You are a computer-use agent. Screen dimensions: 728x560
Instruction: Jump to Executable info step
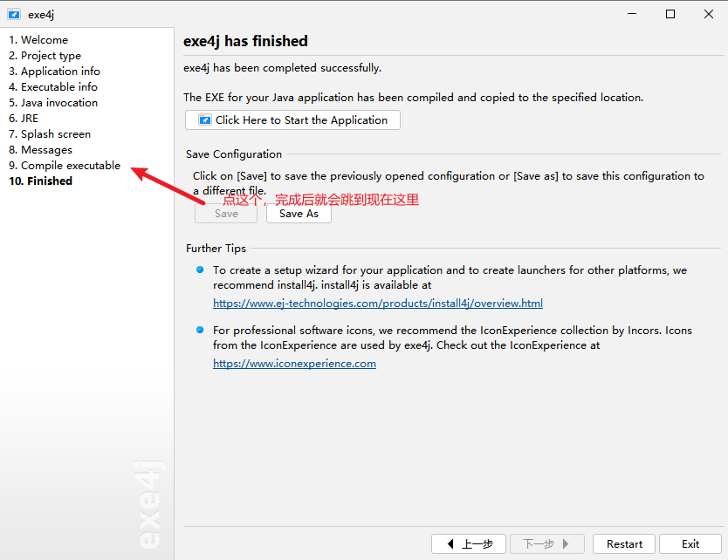tap(53, 87)
